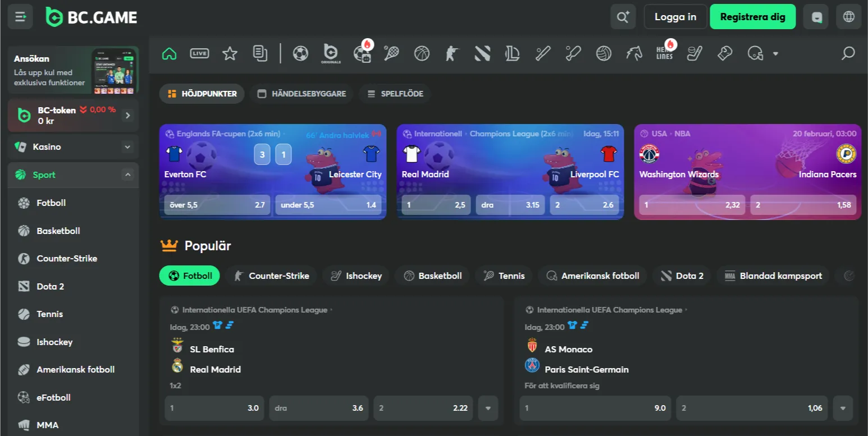
Task: Collapse the Sport sidebar section
Action: (x=127, y=175)
